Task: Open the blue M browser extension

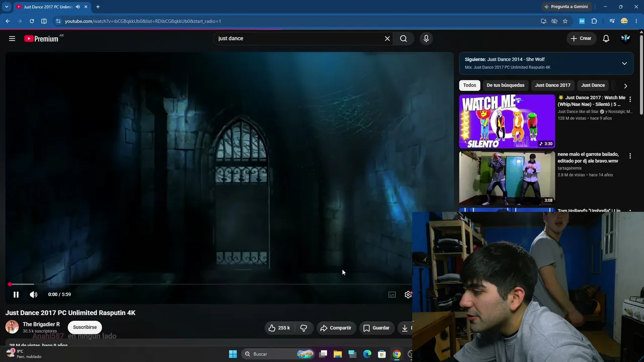Action: (582, 21)
